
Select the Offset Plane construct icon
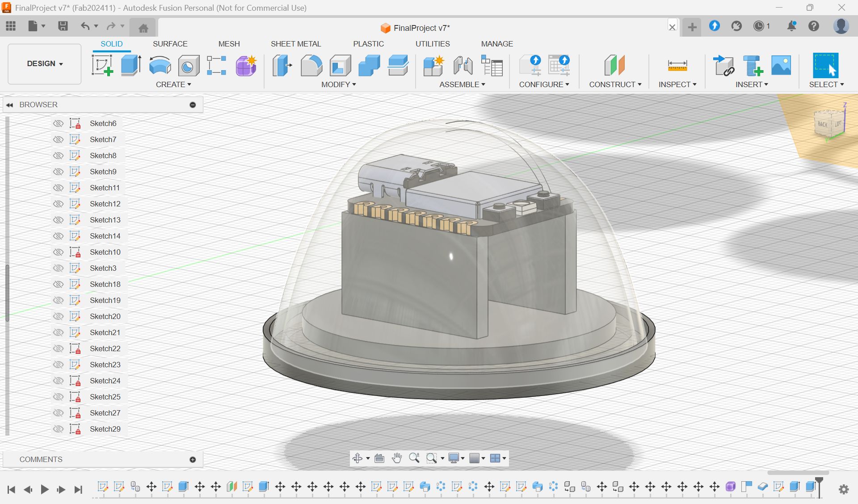point(614,65)
